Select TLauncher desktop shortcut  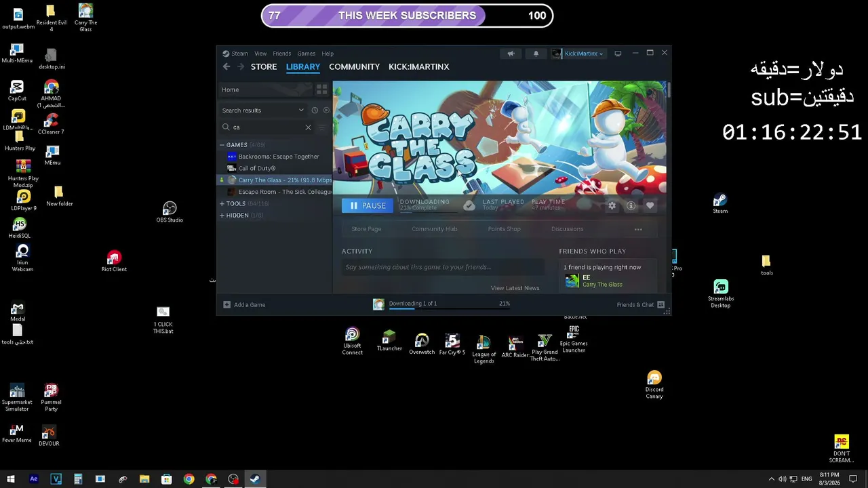click(389, 341)
